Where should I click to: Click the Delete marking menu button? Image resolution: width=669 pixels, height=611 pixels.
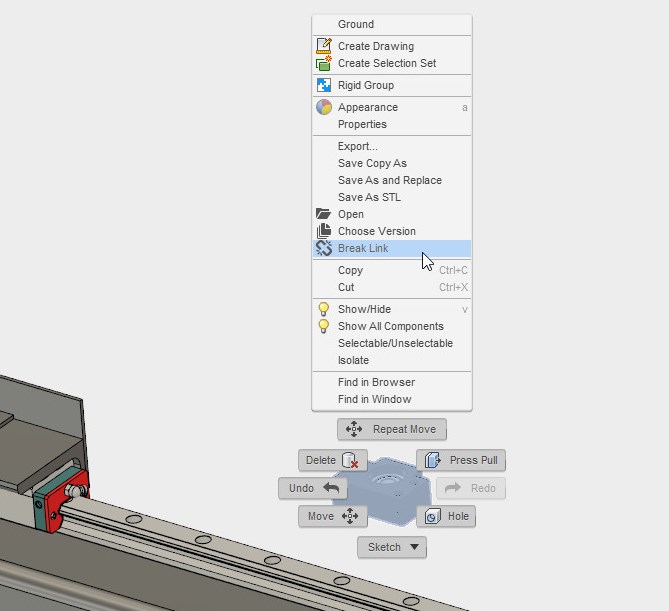pyautogui.click(x=333, y=460)
